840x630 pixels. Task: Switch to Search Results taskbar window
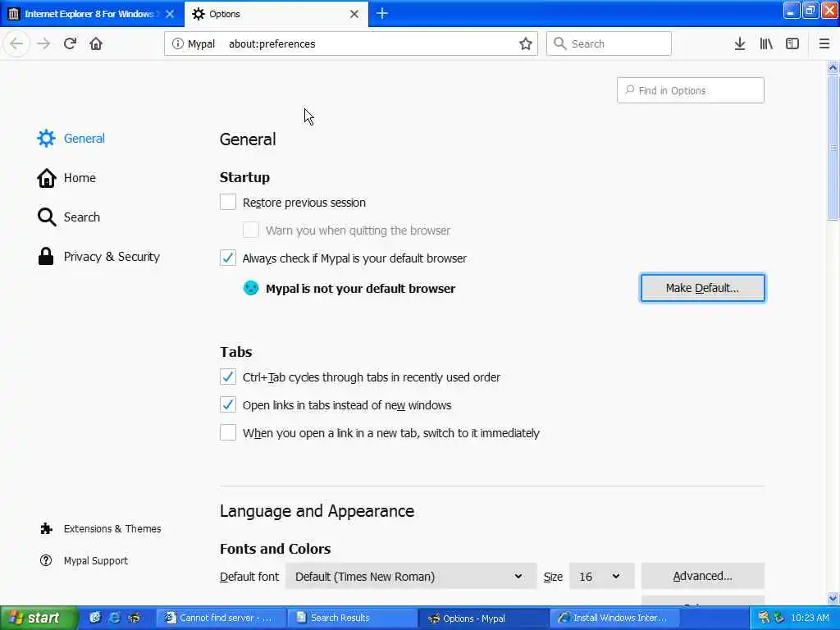pyautogui.click(x=352, y=618)
